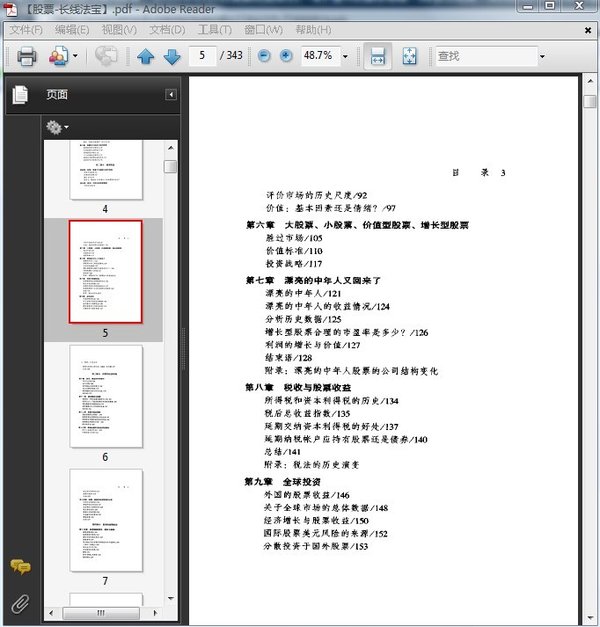Open the 窗口(W) menu
Image resolution: width=600 pixels, height=627 pixels.
tap(264, 30)
